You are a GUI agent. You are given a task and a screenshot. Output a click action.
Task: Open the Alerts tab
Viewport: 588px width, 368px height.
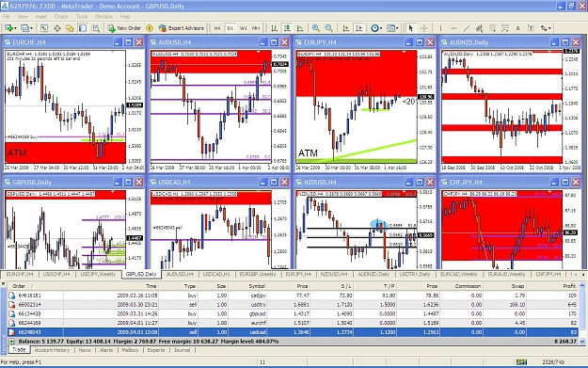point(106,350)
